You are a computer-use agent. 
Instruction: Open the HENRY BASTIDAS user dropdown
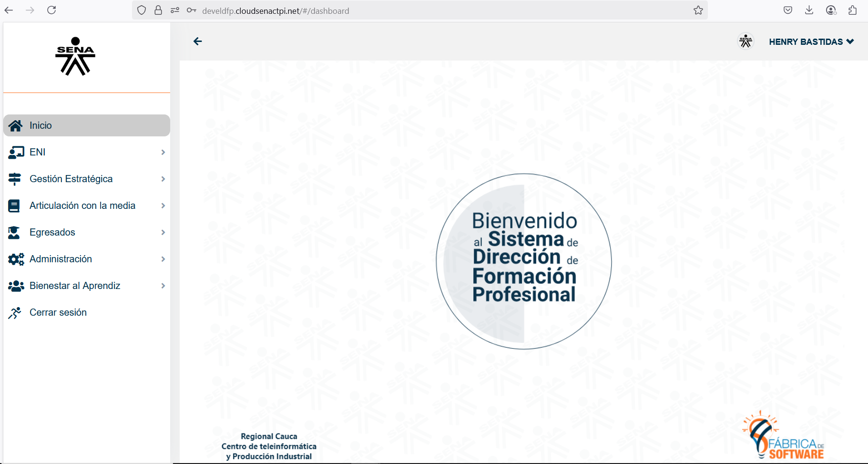point(811,42)
